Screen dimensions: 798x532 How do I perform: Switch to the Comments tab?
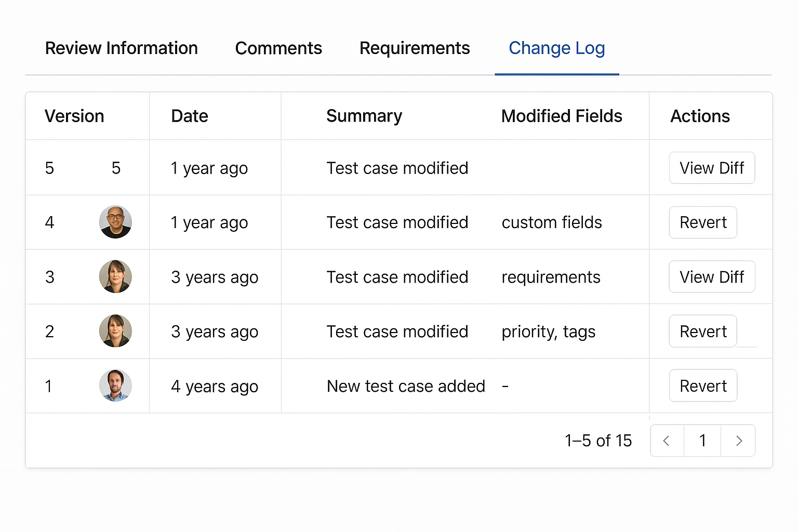[x=278, y=48]
